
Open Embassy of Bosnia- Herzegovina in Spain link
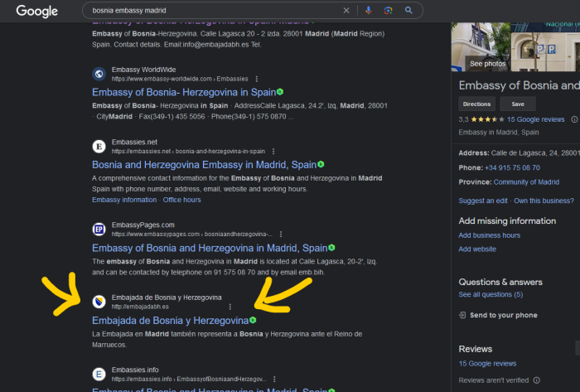point(184,92)
